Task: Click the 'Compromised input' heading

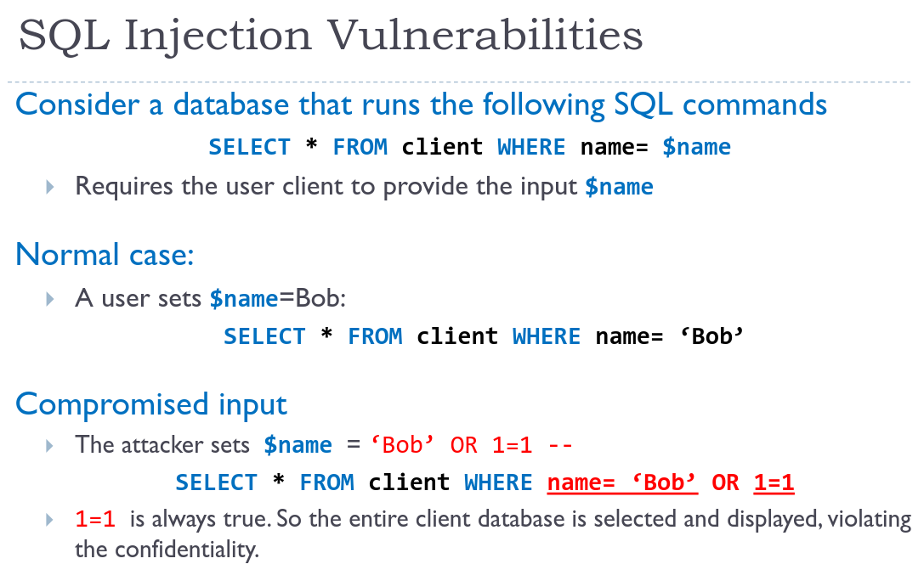Action: click(151, 405)
